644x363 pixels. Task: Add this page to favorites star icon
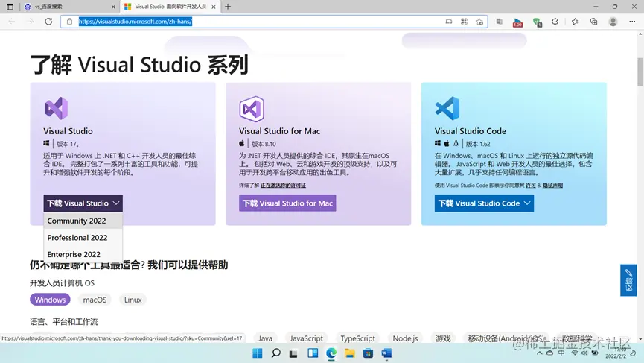479,22
